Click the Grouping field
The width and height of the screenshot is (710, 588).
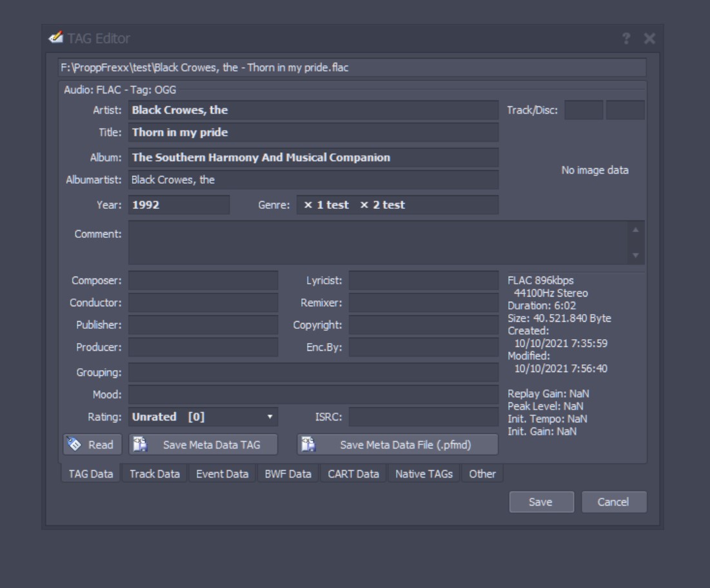click(313, 372)
